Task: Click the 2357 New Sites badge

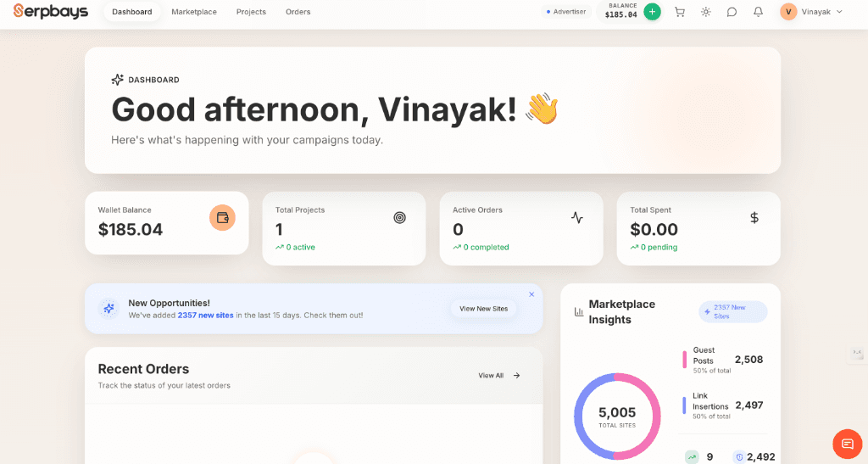Action: pyautogui.click(x=733, y=311)
